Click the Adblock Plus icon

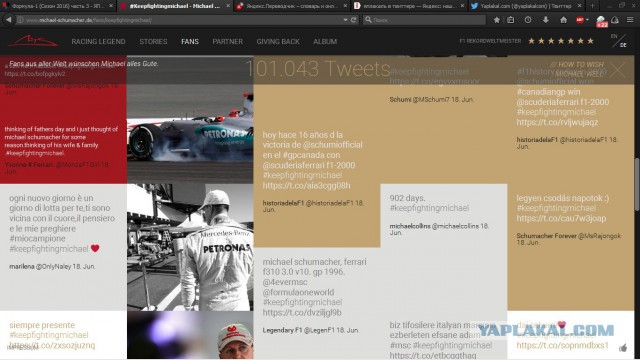tap(580, 20)
